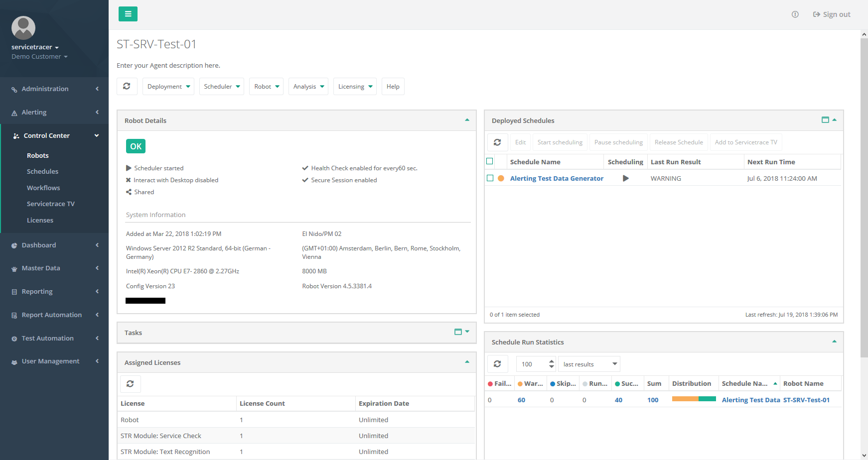The image size is (868, 460).
Task: Open the Deployment dropdown
Action: [168, 86]
